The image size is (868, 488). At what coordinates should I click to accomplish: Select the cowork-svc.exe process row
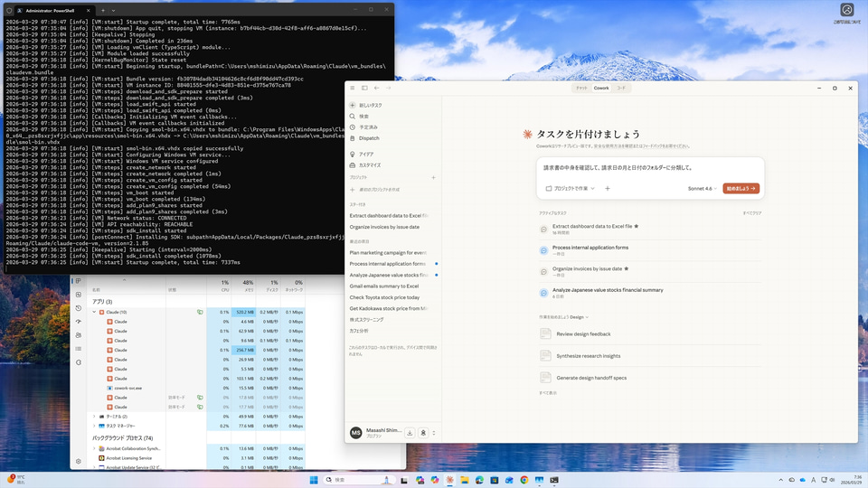(198, 388)
